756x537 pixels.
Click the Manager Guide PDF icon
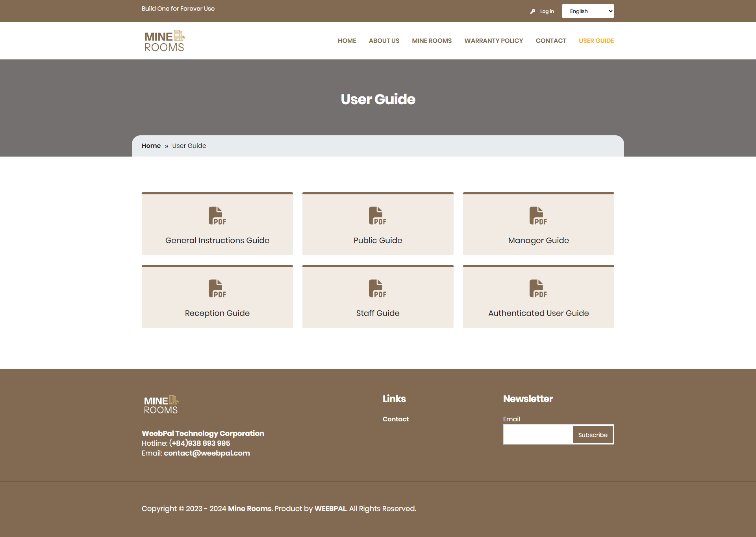[538, 216]
